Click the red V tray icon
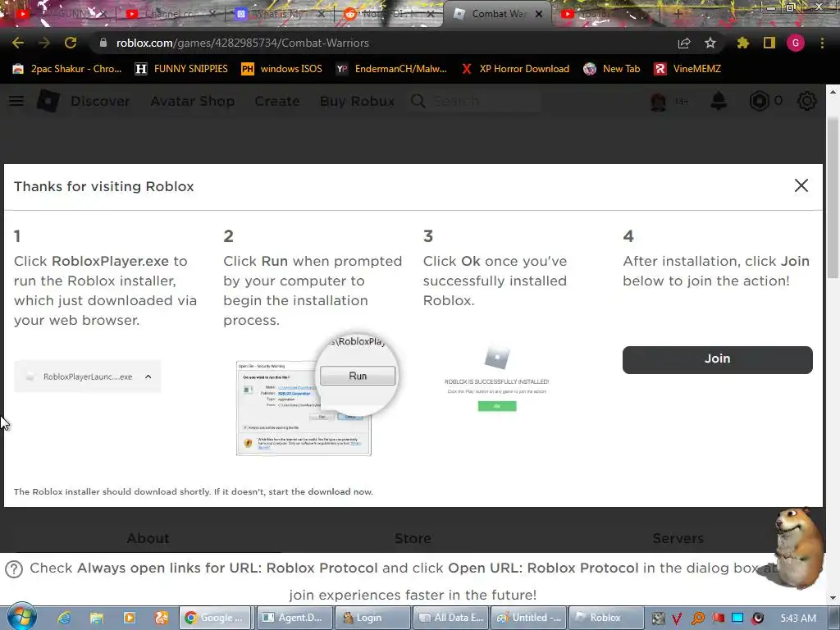Screen dimensions: 840x630 (x=677, y=619)
